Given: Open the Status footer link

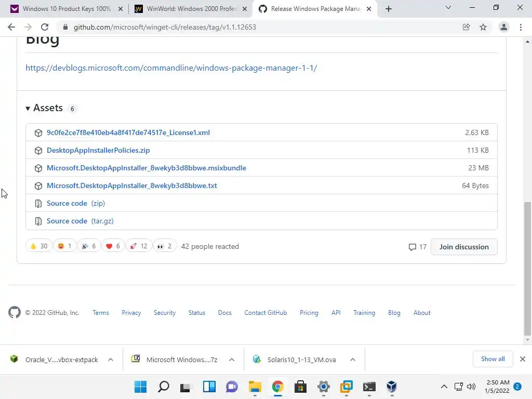Looking at the screenshot, I should pos(197,313).
